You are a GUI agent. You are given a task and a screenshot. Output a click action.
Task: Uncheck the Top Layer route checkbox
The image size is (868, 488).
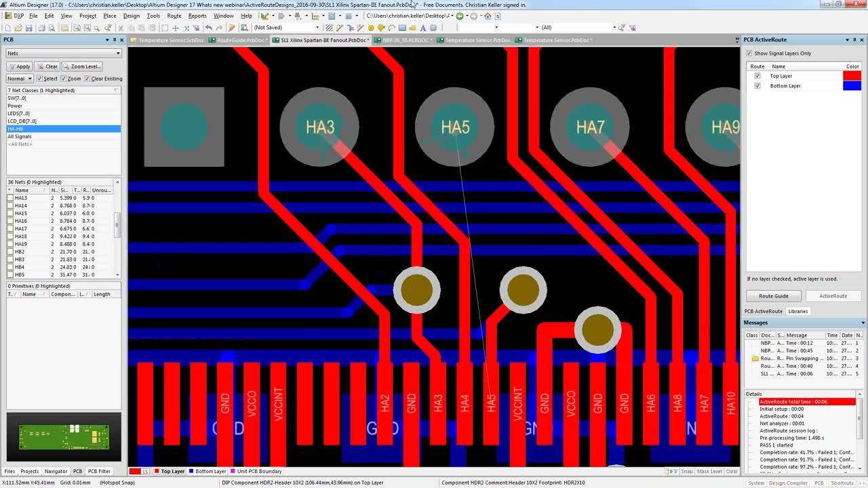click(757, 76)
